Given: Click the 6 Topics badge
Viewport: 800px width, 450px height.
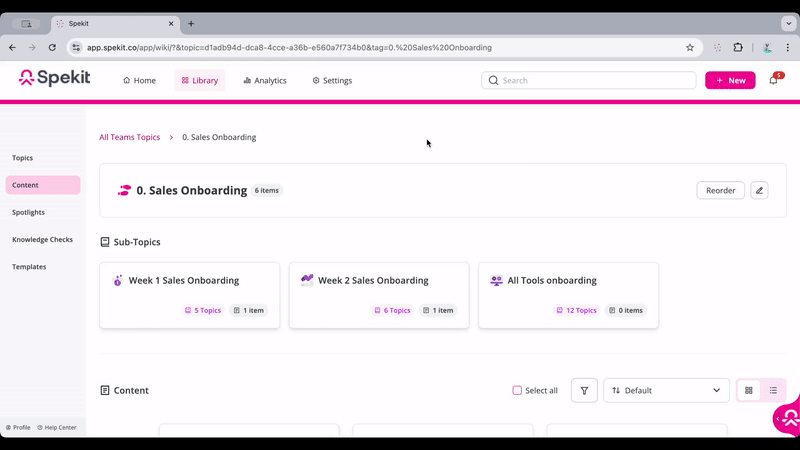Looking at the screenshot, I should point(392,310).
